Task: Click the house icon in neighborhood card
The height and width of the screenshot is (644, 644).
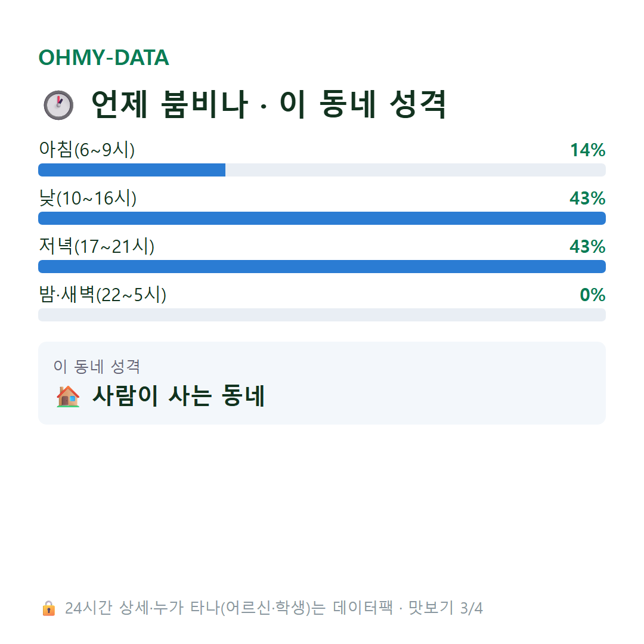Action: [x=68, y=397]
